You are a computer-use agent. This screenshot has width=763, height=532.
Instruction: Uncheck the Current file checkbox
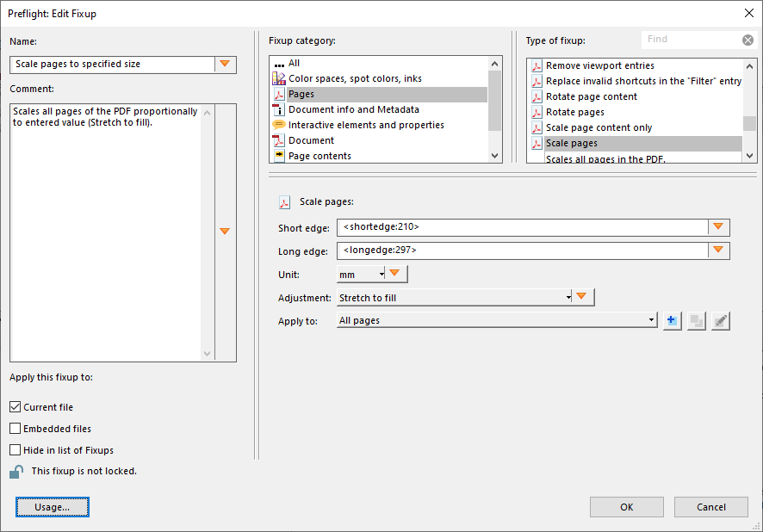click(15, 406)
